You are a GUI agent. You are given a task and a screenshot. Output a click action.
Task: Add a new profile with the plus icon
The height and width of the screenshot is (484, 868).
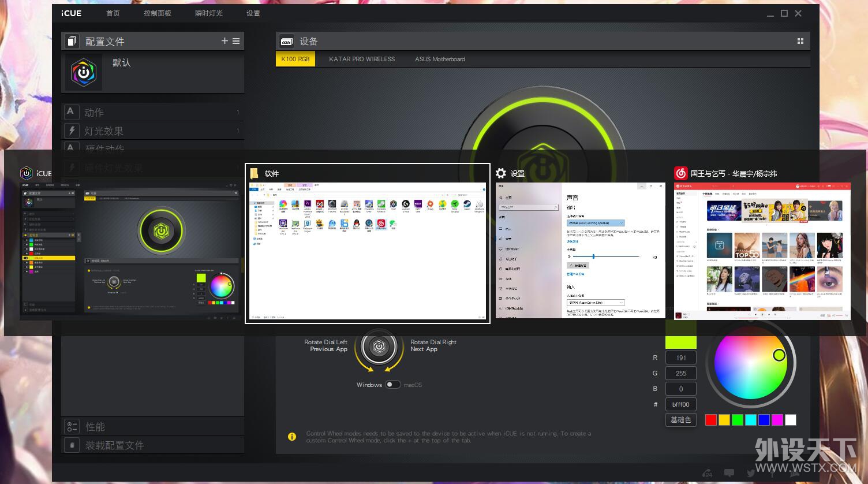(x=225, y=41)
